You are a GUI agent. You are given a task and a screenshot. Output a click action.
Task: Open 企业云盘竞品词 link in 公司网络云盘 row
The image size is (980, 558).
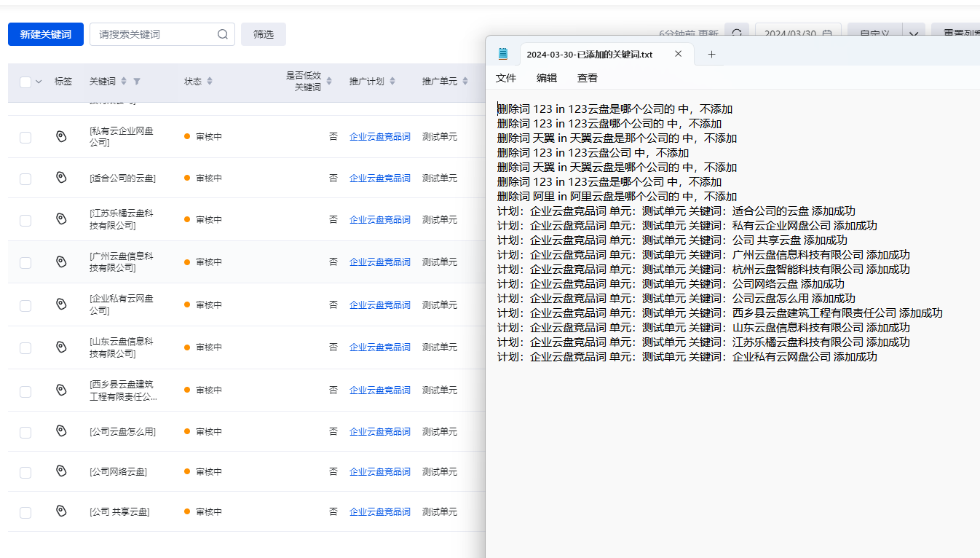[380, 471]
